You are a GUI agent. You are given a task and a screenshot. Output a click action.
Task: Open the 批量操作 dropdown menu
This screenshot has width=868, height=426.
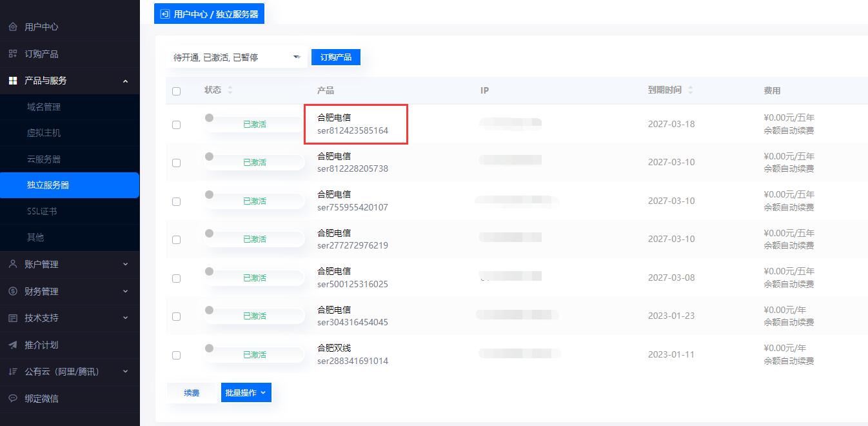[246, 392]
